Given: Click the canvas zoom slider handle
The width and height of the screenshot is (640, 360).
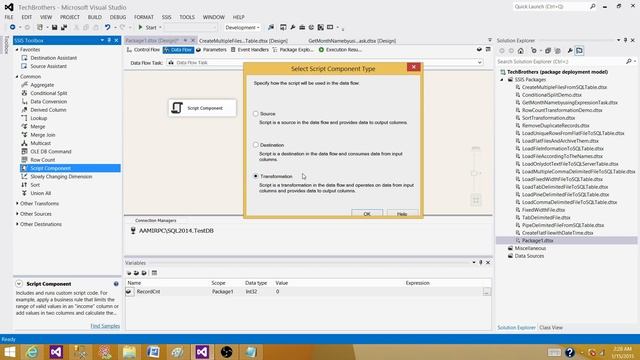Looking at the screenshot, I should (475, 173).
